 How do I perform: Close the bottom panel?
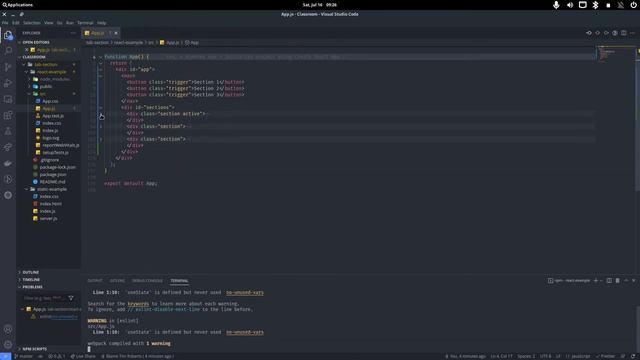[x=634, y=281]
